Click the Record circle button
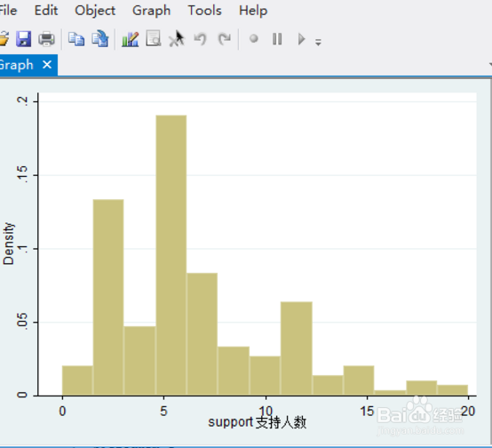Viewport: 492px width, 448px height. [x=253, y=38]
